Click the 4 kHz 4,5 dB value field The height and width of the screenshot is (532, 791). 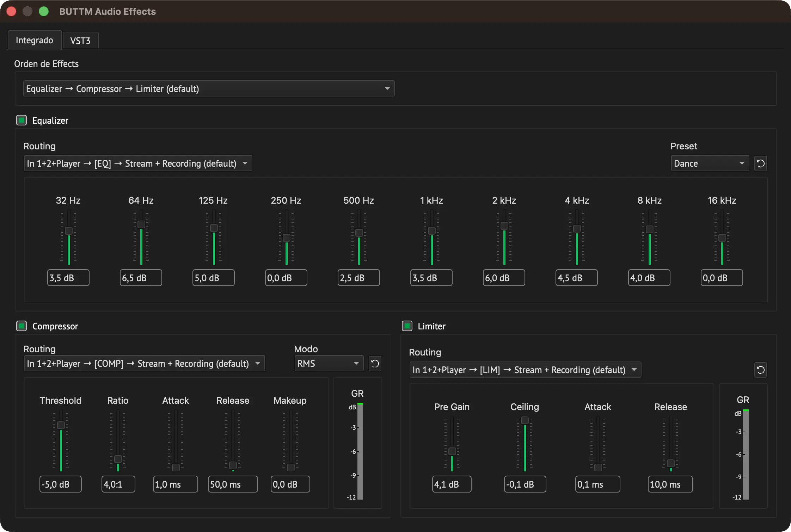coord(577,278)
